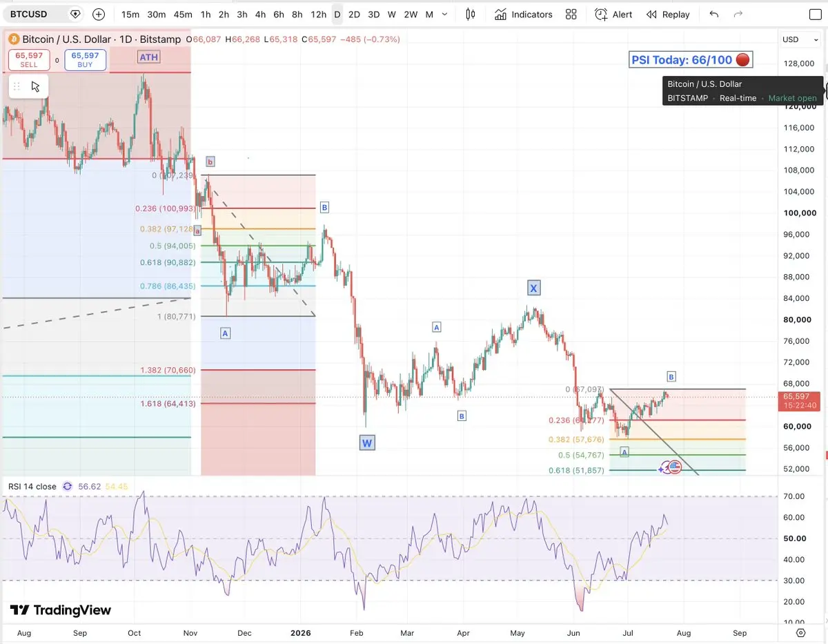Click the spread value between Sell and Buy
Viewport: 828px width, 644px height.
(x=57, y=60)
